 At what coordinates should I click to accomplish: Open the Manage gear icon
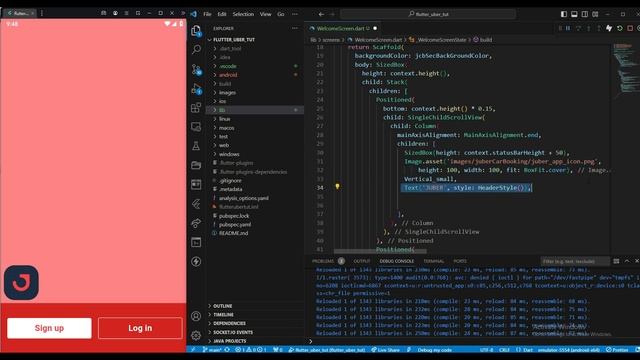196,335
